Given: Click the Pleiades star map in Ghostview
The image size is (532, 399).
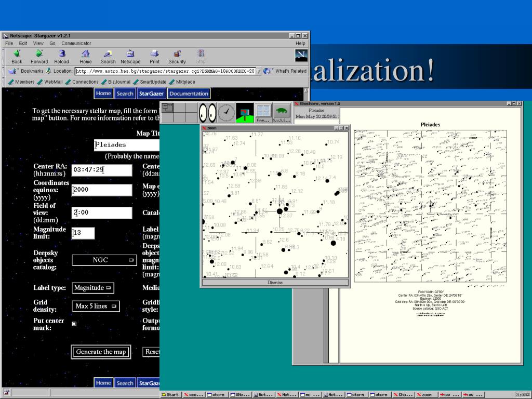Looking at the screenshot, I should [430, 206].
